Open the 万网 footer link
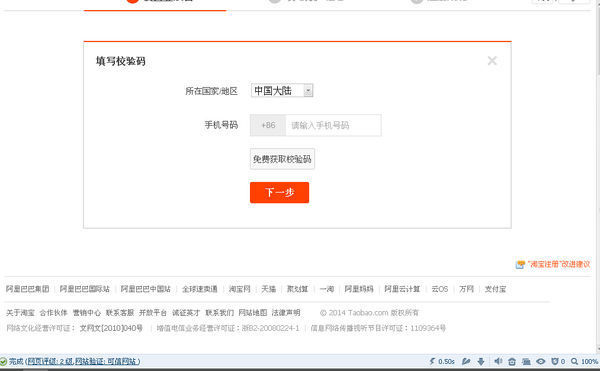The width and height of the screenshot is (600, 371). [466, 289]
